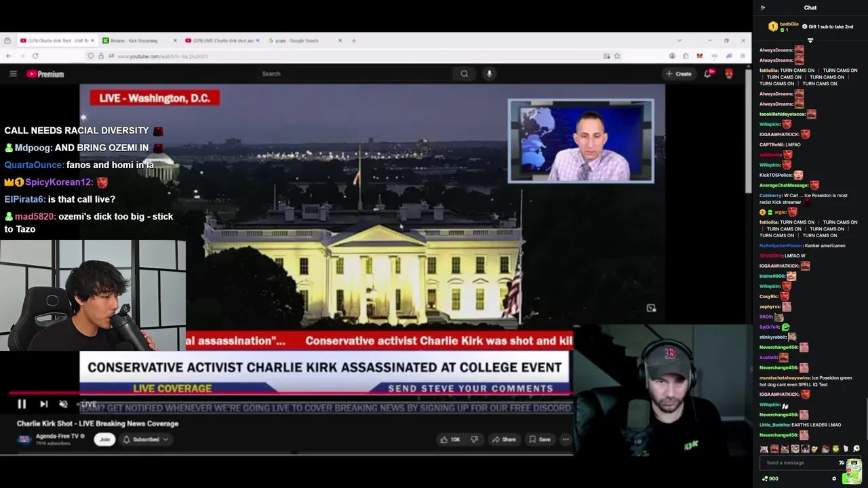Click username muratschatalwayswins in chat
Viewport: 868px width, 488px height.
tap(784, 378)
